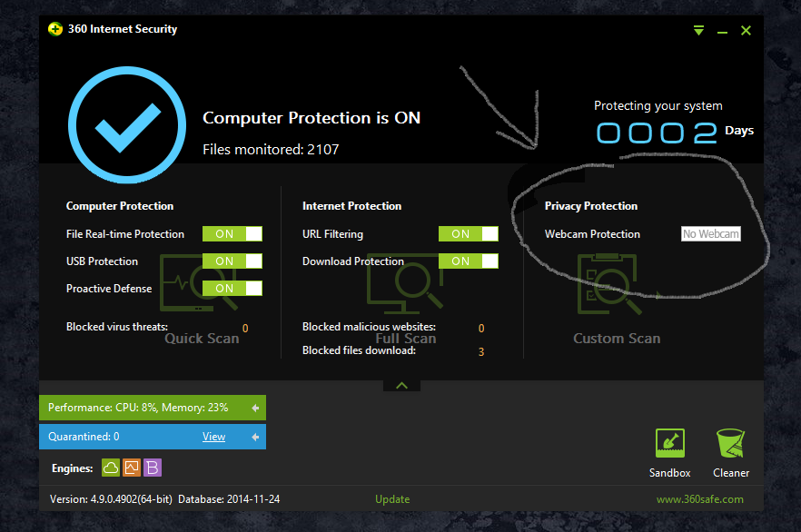Click the 0002 Days protection counter
The height and width of the screenshot is (532, 801).
point(674,133)
